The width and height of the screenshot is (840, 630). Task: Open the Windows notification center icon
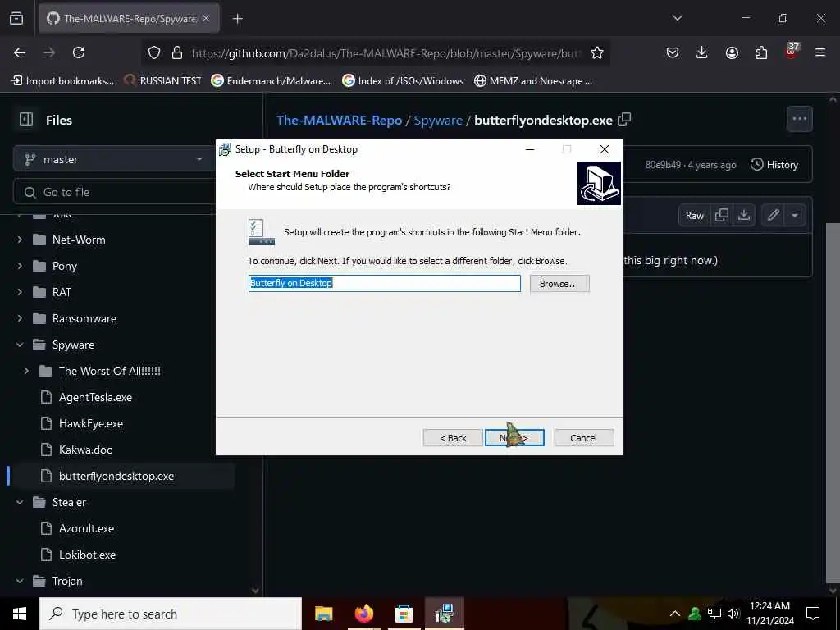coord(813,614)
